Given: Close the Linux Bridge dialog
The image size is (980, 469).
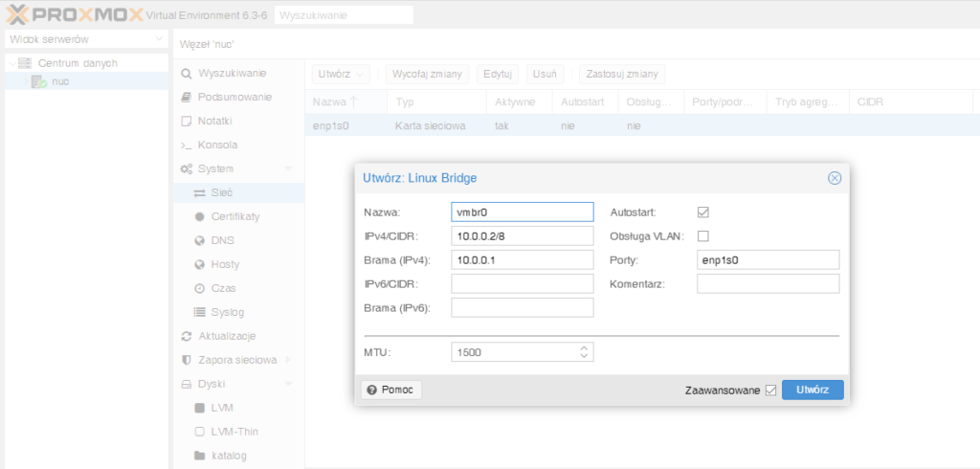Looking at the screenshot, I should [834, 178].
